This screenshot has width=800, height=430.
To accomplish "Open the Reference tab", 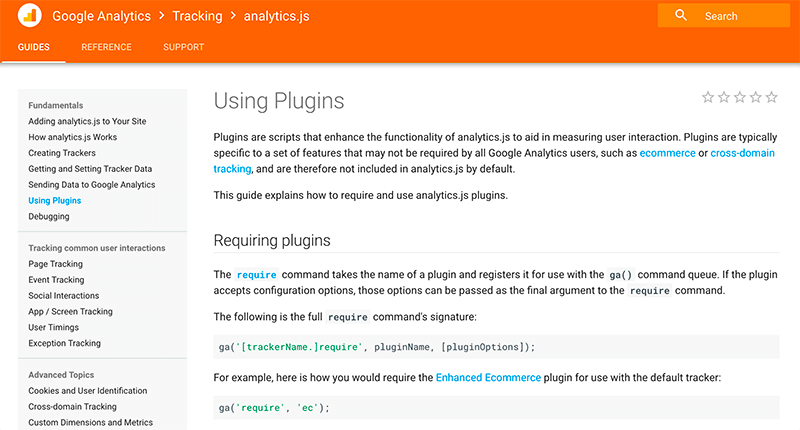I will [106, 47].
